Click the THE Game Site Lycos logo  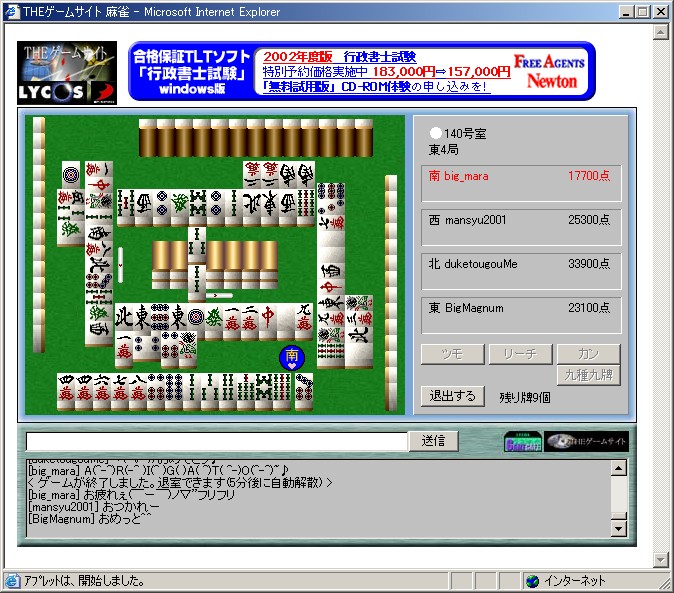click(66, 72)
